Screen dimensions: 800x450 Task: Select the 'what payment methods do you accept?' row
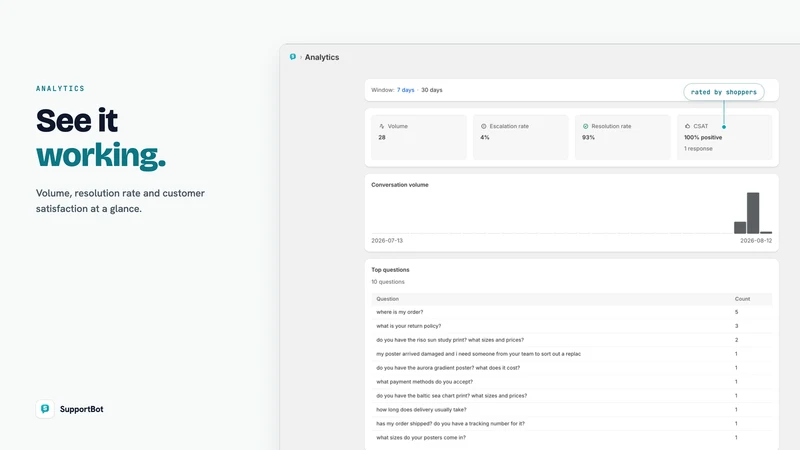571,382
